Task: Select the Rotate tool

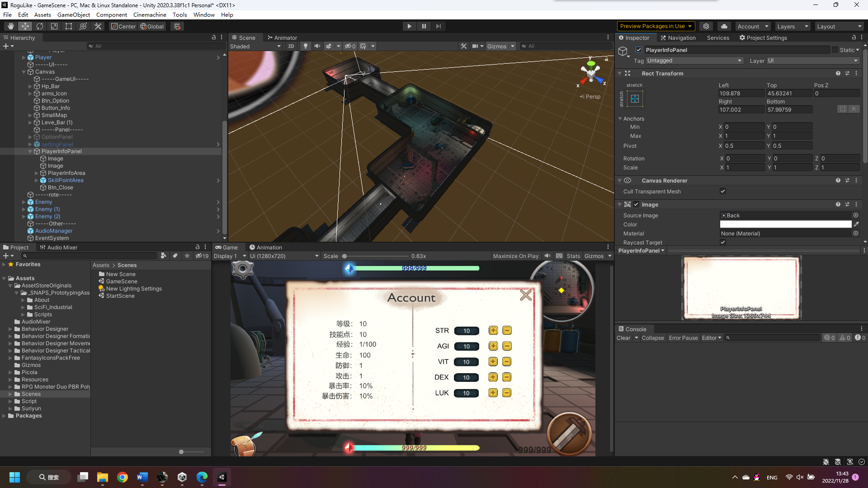Action: tap(40, 26)
